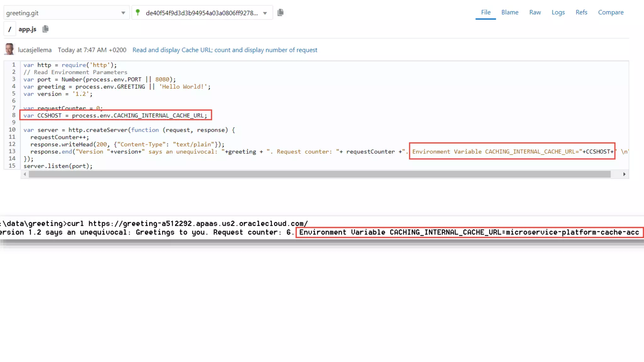Select the File tab
The width and height of the screenshot is (644, 362).
point(486,12)
